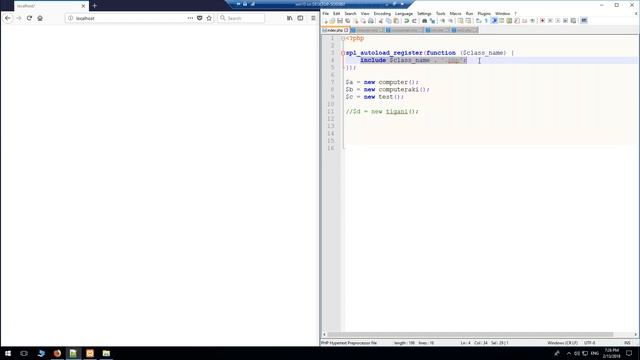Open page actions three-dot menu in address bar

pos(190,18)
